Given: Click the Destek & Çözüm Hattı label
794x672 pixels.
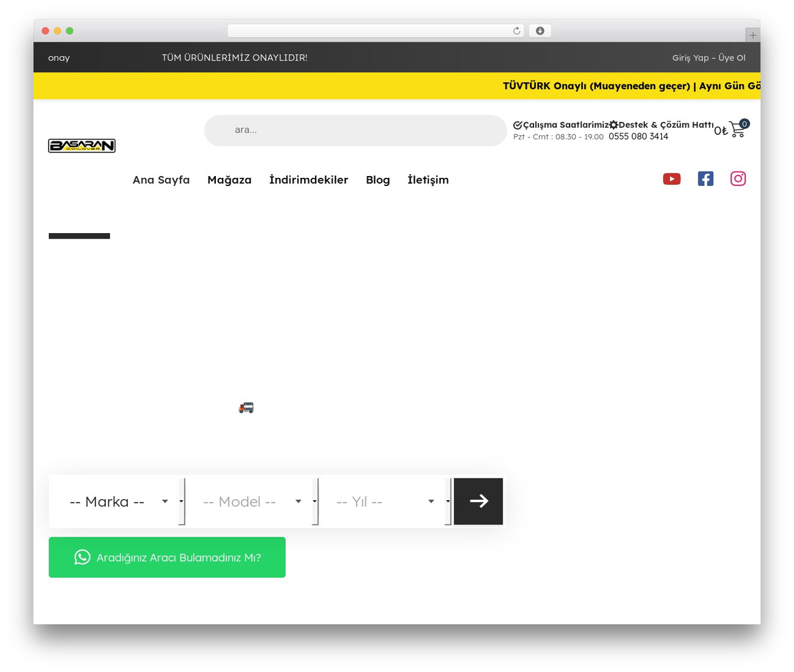Looking at the screenshot, I should coord(666,125).
